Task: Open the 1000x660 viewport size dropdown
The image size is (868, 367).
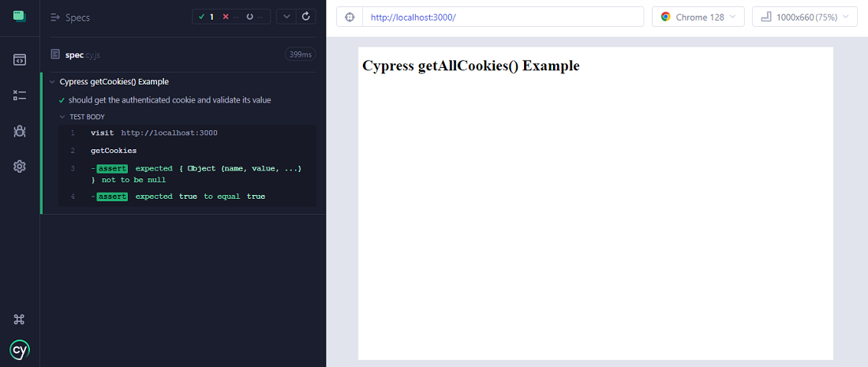Action: coord(805,17)
